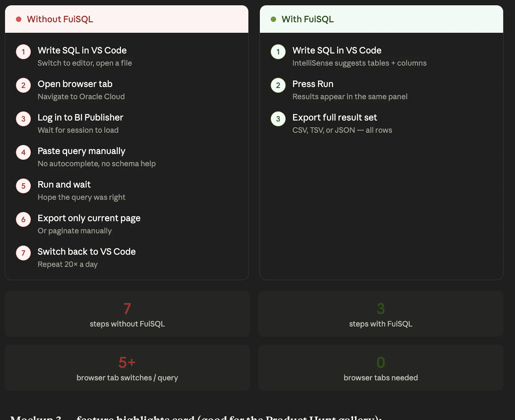Click the green '0' stat number
This screenshot has height=420, width=515.
tap(381, 362)
